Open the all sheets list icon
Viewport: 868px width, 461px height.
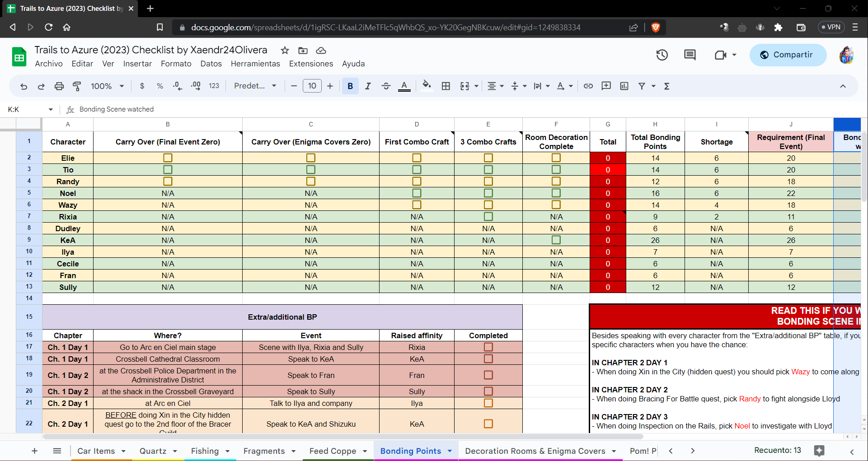[x=57, y=451]
